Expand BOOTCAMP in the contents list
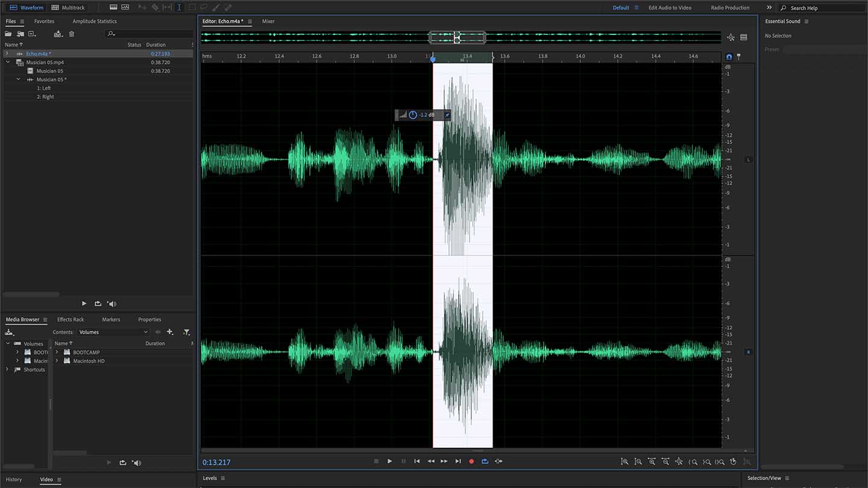 point(57,352)
